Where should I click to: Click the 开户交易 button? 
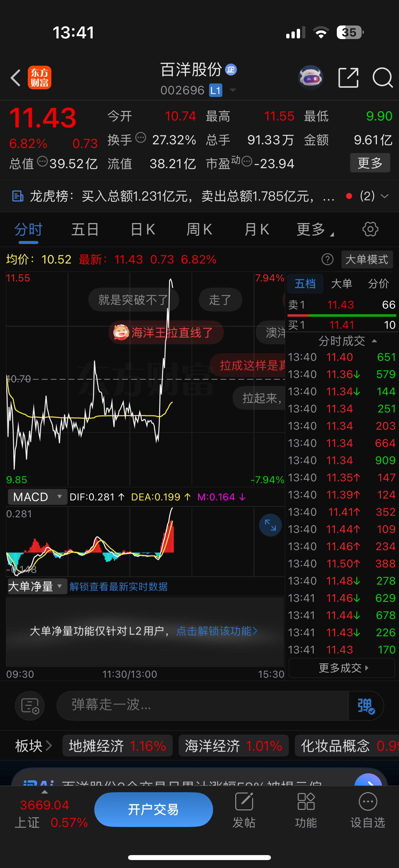154,809
